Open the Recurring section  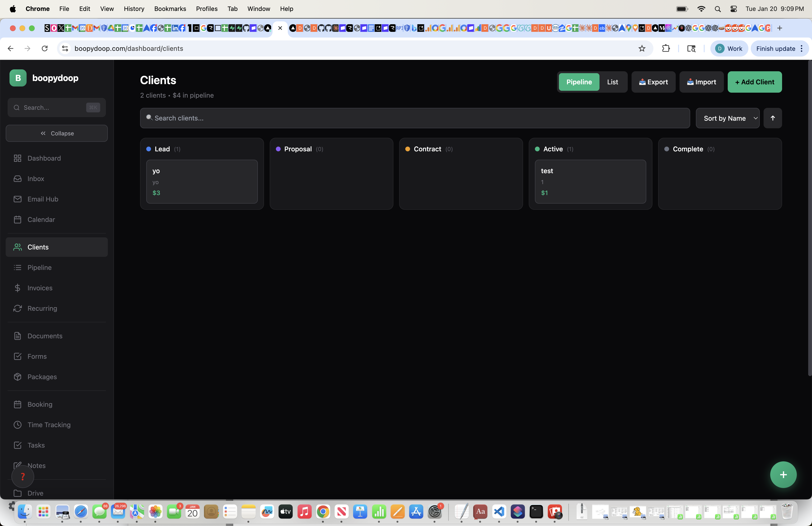coord(42,308)
